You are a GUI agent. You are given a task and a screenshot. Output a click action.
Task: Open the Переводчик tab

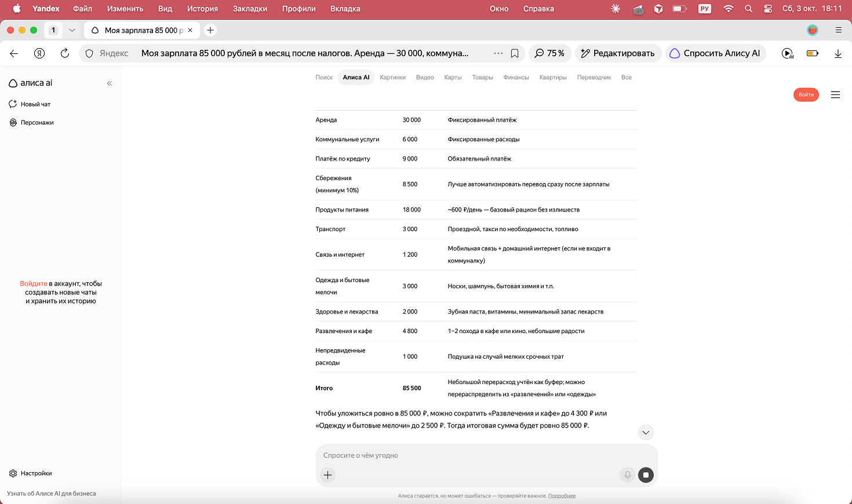pyautogui.click(x=594, y=78)
